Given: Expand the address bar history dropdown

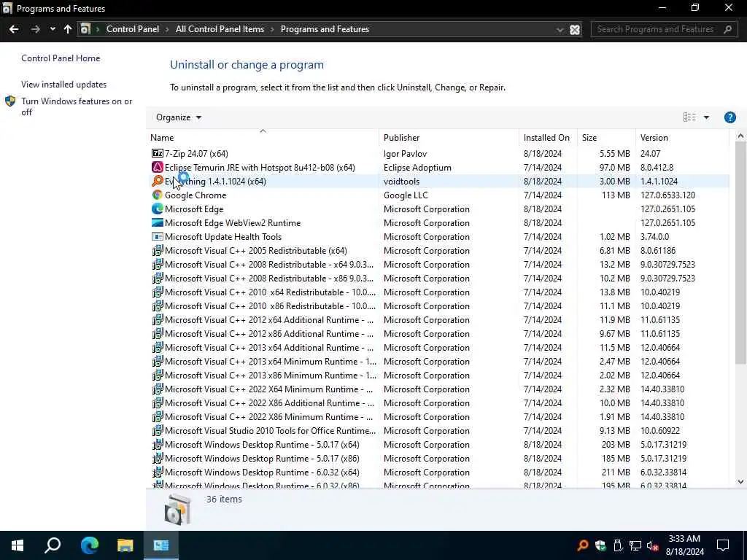Looking at the screenshot, I should coord(560,29).
